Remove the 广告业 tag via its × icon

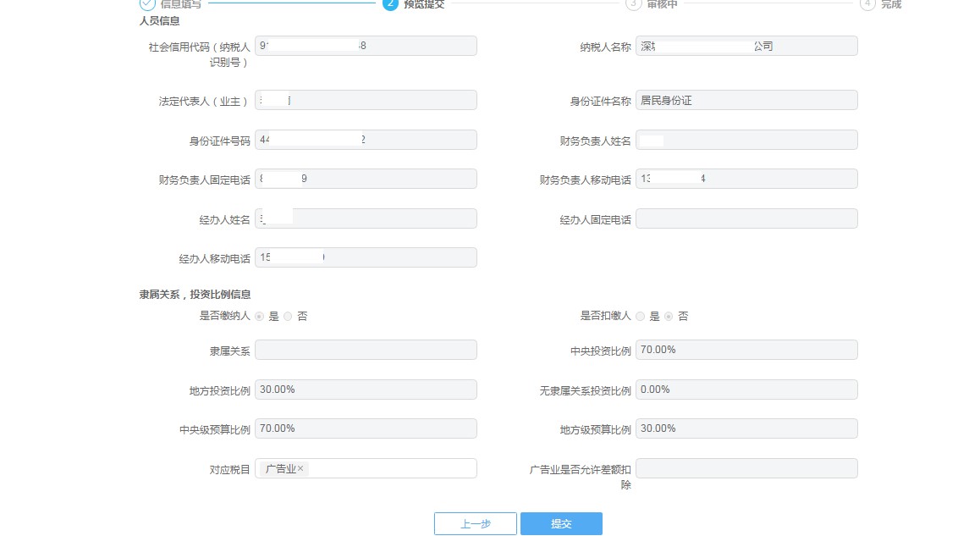pos(301,468)
